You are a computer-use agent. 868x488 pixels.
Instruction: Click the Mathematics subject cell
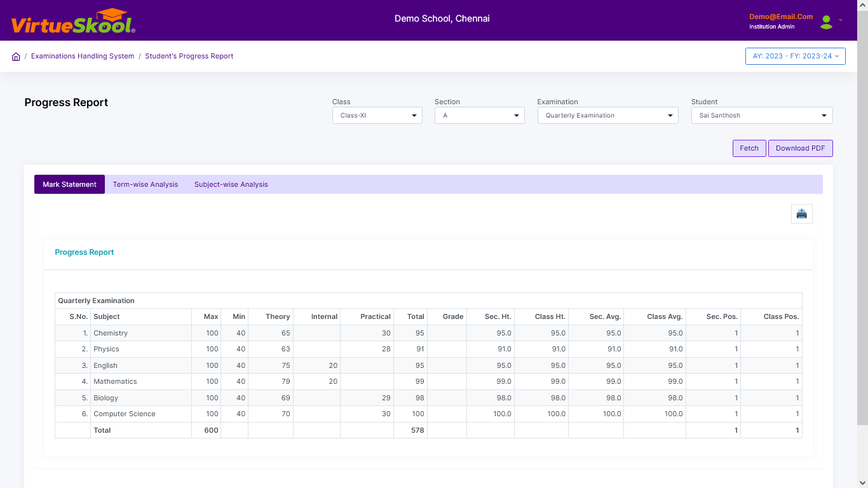[x=141, y=381]
